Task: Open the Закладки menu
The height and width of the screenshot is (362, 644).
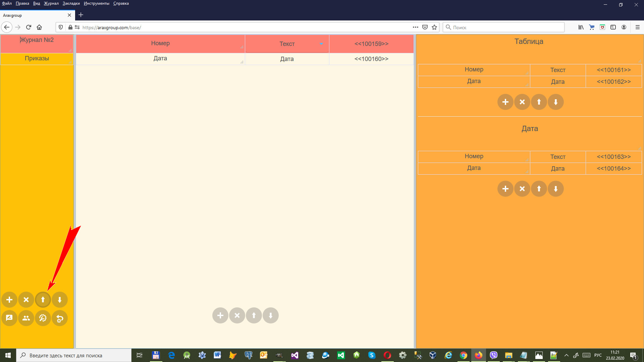Action: tap(71, 3)
